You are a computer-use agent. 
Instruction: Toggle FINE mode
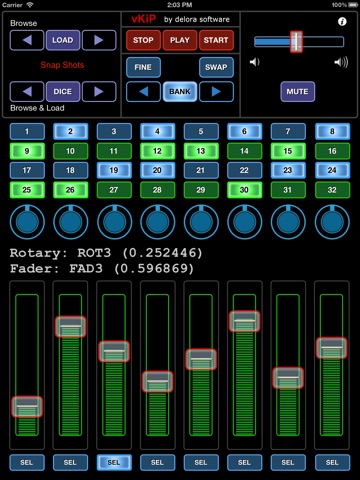point(143,67)
